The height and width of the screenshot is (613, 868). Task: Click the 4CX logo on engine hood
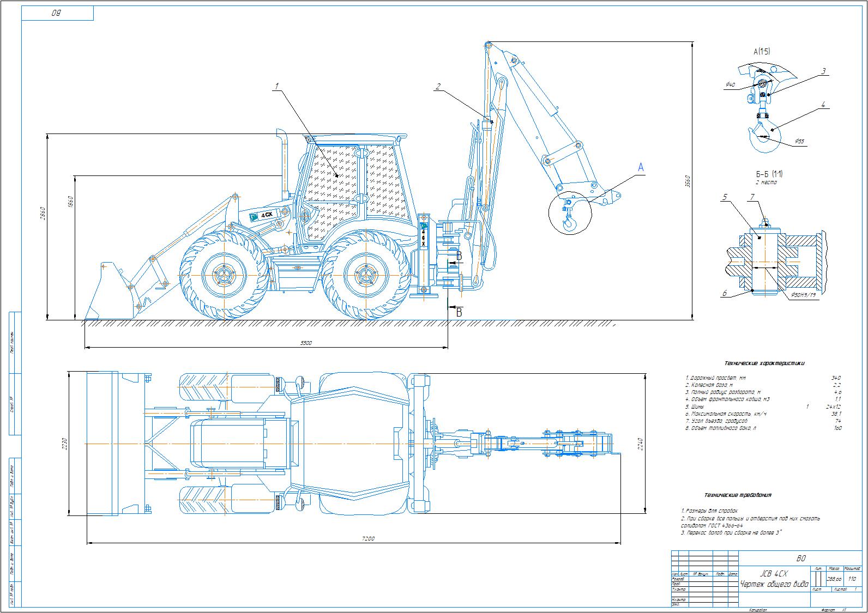(264, 215)
